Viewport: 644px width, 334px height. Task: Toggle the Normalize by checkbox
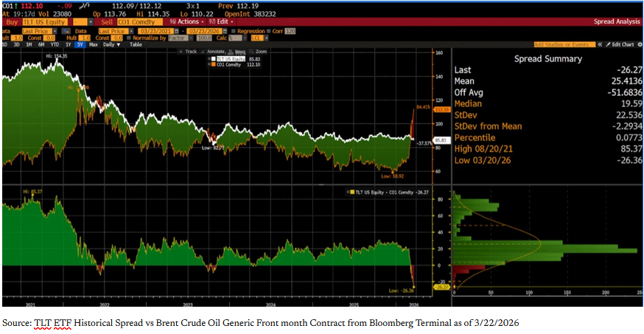129,38
